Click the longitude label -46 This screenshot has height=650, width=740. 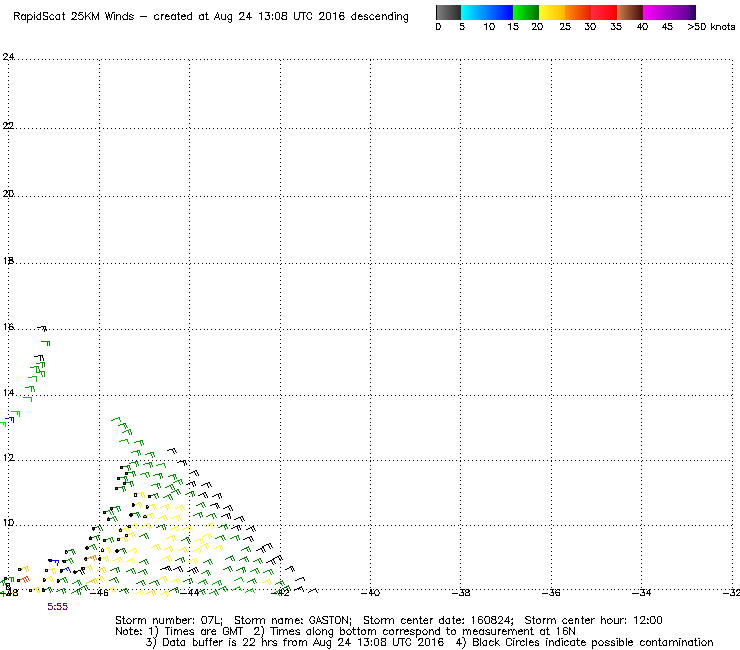pyautogui.click(x=99, y=592)
